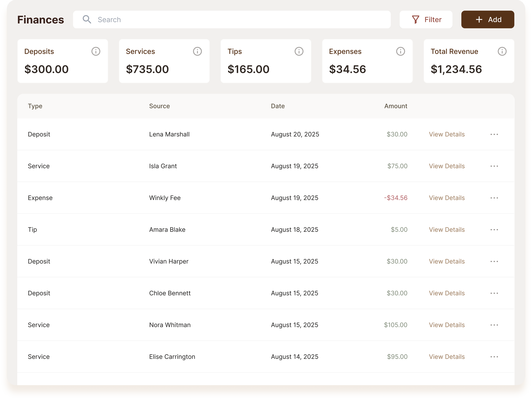Open more options for Amara Blake tip
Screen dimensions: 532x399
(x=494, y=230)
